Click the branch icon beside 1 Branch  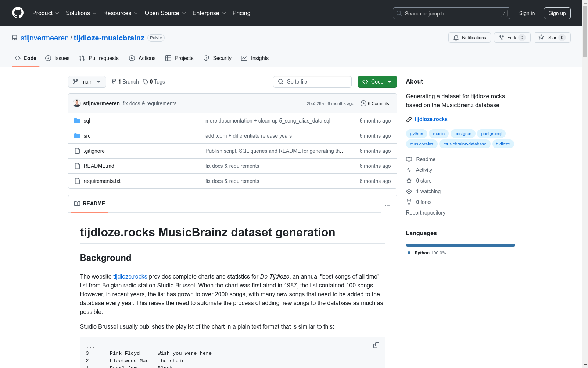point(114,82)
